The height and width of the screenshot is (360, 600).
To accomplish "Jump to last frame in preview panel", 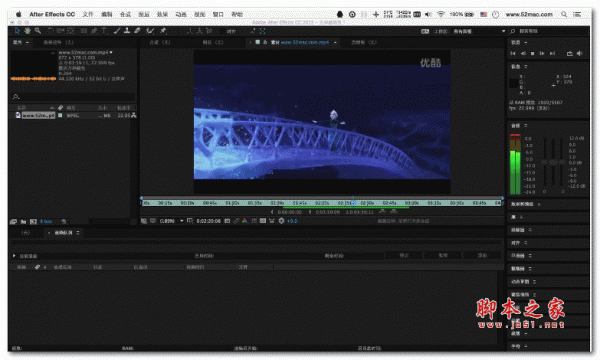I will pos(552,54).
